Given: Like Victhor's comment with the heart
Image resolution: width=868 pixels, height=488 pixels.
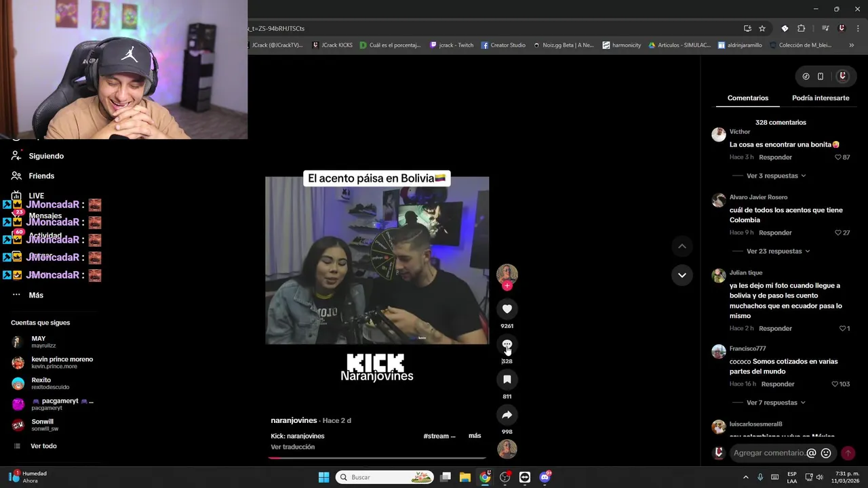Looking at the screenshot, I should pos(838,157).
